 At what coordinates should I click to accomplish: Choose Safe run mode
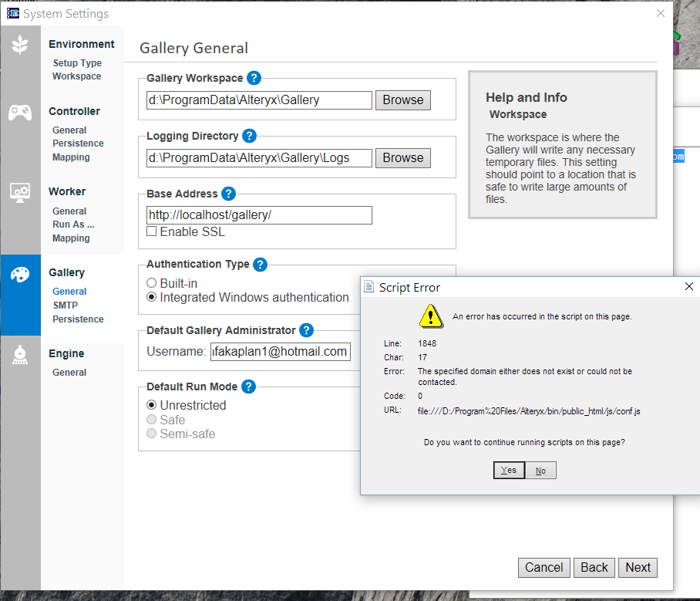coord(152,420)
